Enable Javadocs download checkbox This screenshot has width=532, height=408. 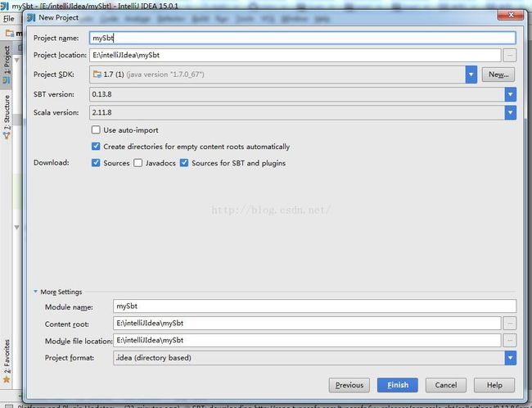pos(138,163)
